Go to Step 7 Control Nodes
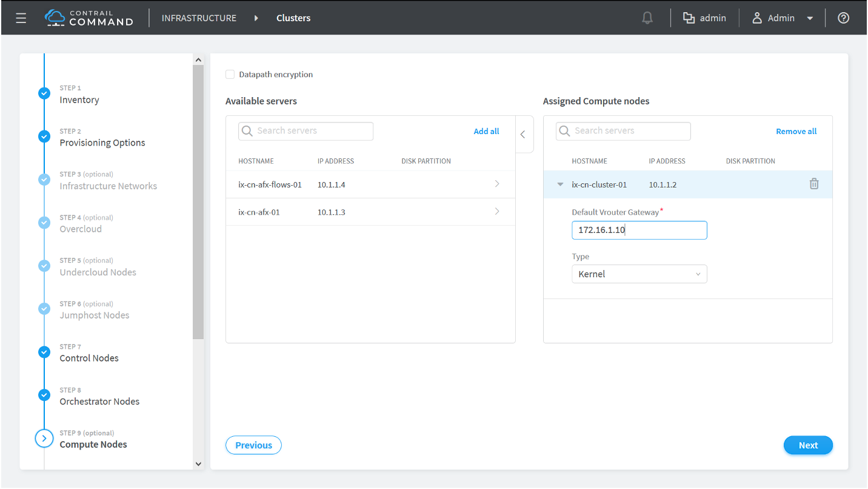Viewport: 868px width, 489px height. click(88, 358)
